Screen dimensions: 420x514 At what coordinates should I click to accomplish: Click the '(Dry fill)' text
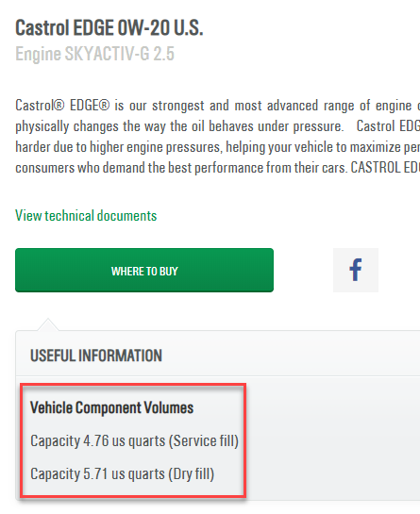coord(192,474)
